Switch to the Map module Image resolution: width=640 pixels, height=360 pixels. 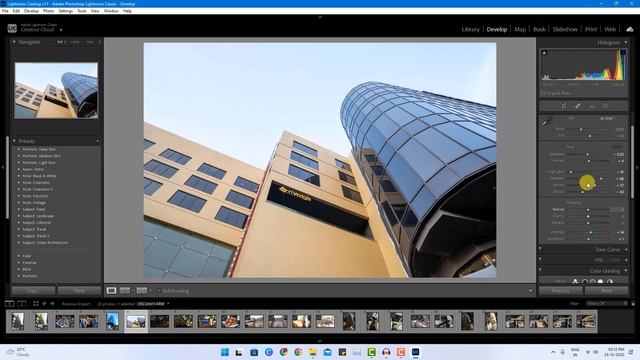point(520,29)
